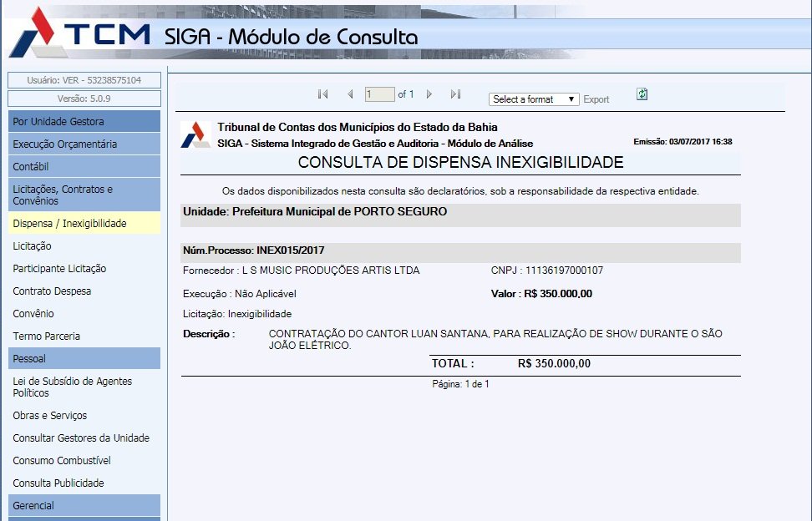
Task: Click the Export link
Action: [x=596, y=99]
